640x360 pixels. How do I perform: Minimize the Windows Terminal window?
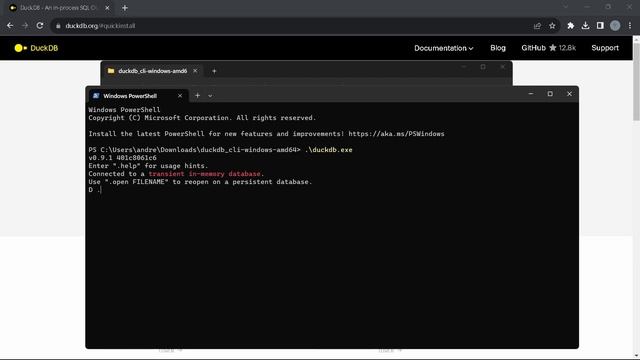(531, 94)
